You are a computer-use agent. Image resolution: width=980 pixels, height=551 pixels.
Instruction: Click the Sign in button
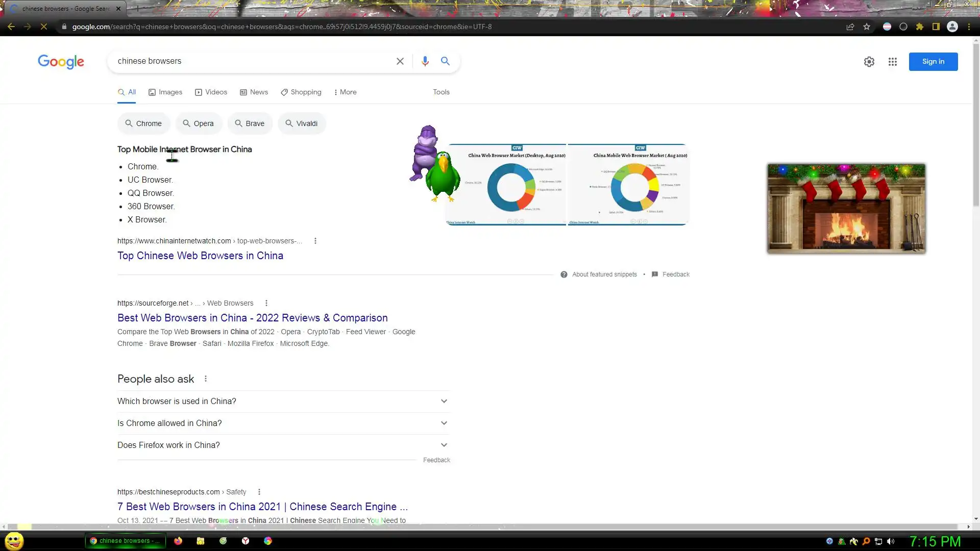pyautogui.click(x=933, y=62)
